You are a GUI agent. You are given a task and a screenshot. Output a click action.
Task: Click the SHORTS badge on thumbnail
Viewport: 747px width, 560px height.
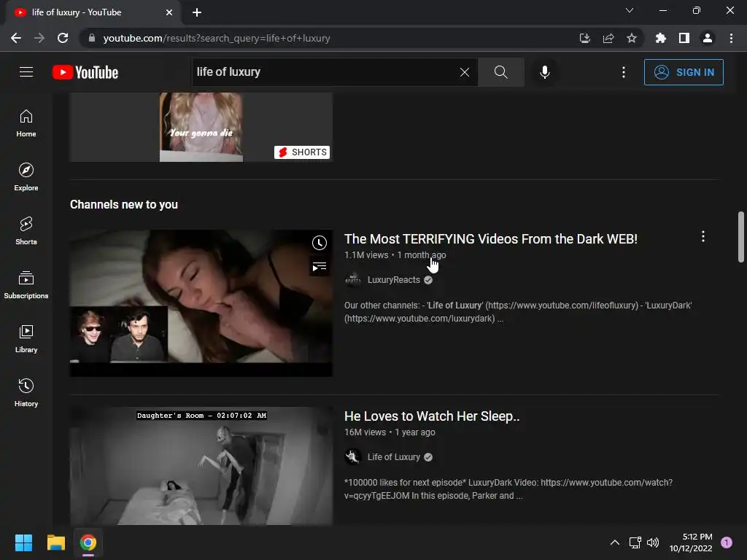(x=302, y=152)
